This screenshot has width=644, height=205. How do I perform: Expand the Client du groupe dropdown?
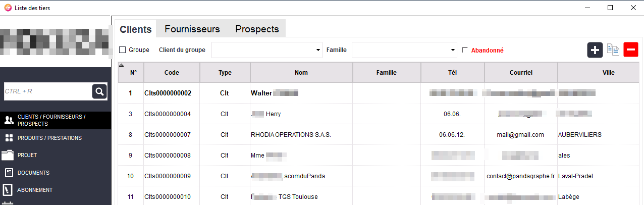click(318, 50)
